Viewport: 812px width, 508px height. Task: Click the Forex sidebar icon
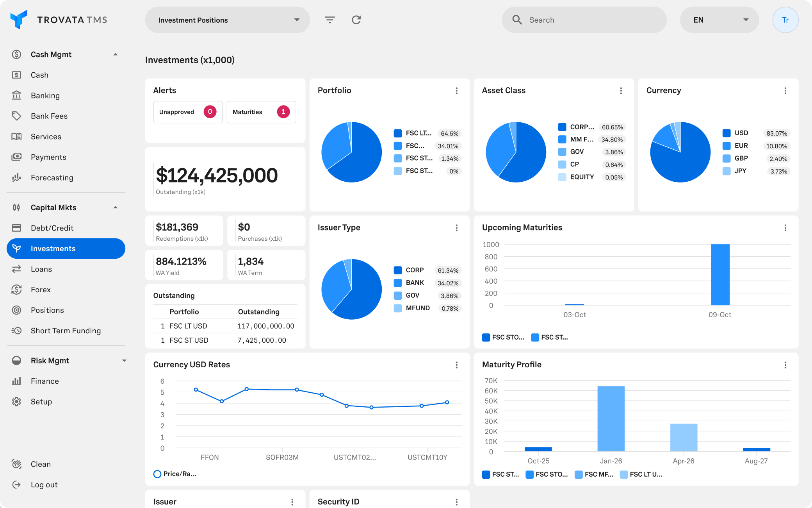point(16,290)
